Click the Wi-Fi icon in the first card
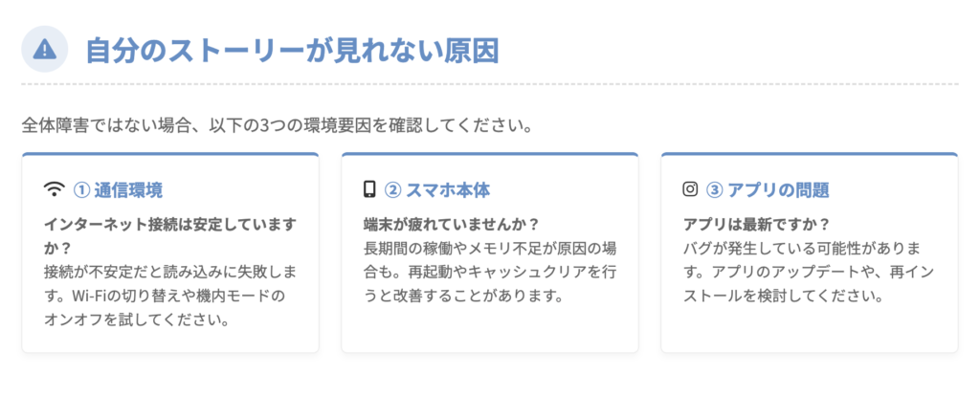The width and height of the screenshot is (980, 396). (54, 189)
